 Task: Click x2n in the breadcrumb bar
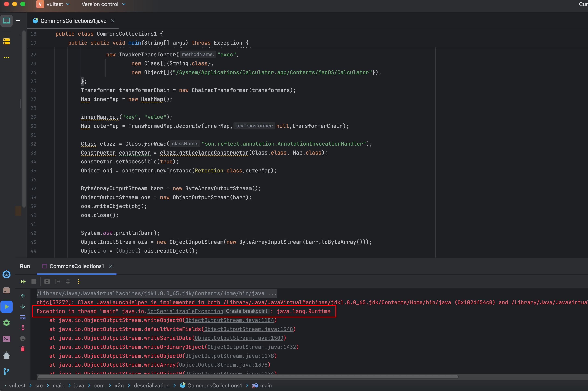119,386
